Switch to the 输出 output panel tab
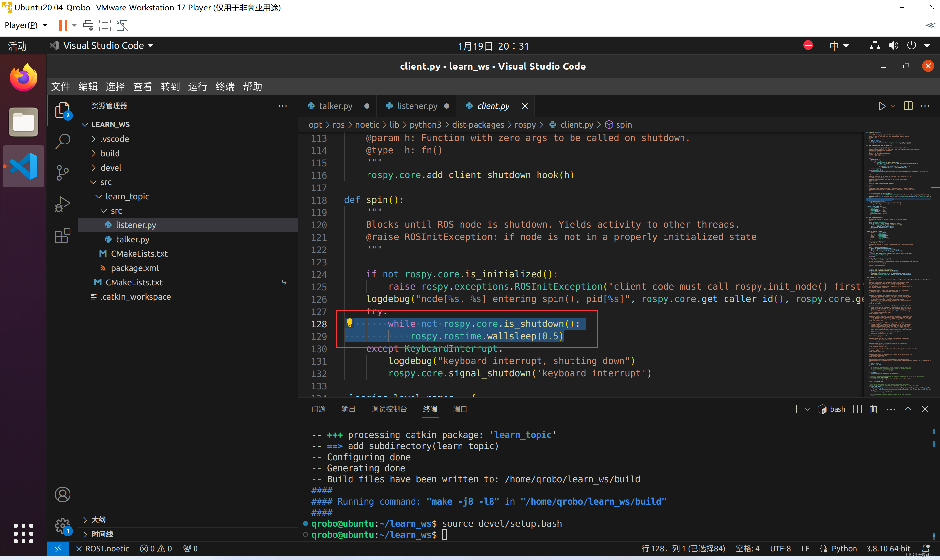The image size is (940, 560). (x=348, y=409)
